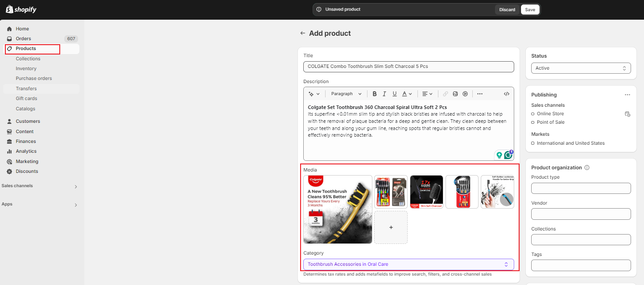Screen dimensions: 644x285
Task: Click into the Product type field
Action: [581, 188]
